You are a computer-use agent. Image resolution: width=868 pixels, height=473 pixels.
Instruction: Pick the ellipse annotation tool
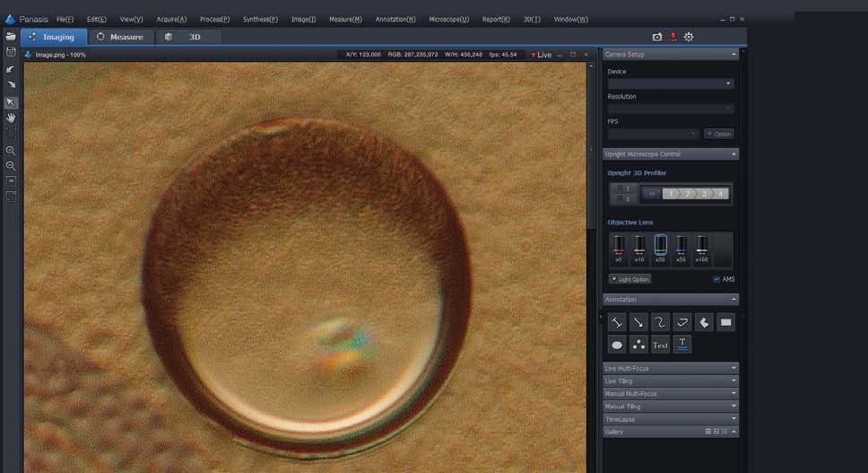click(617, 345)
